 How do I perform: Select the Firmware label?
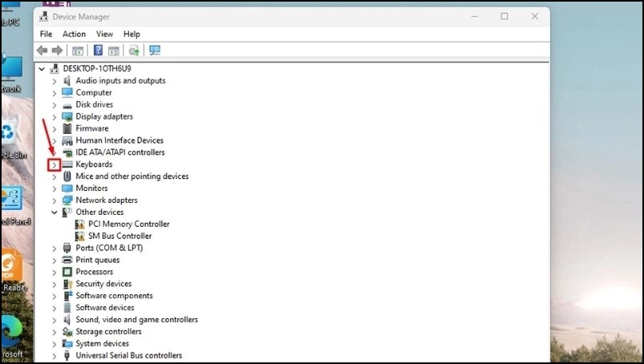click(x=92, y=128)
